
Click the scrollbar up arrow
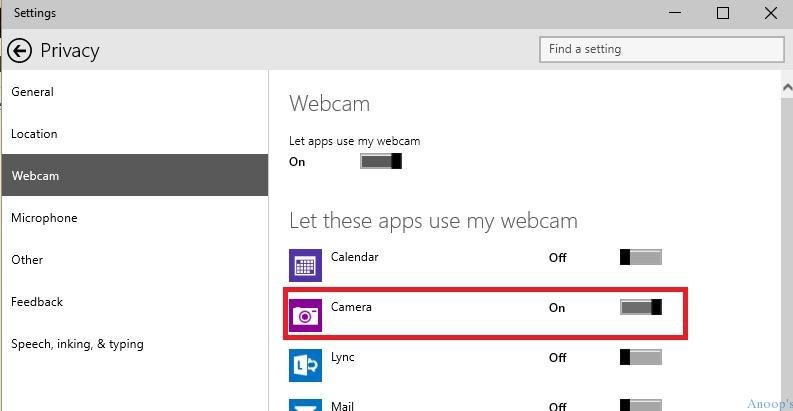787,88
